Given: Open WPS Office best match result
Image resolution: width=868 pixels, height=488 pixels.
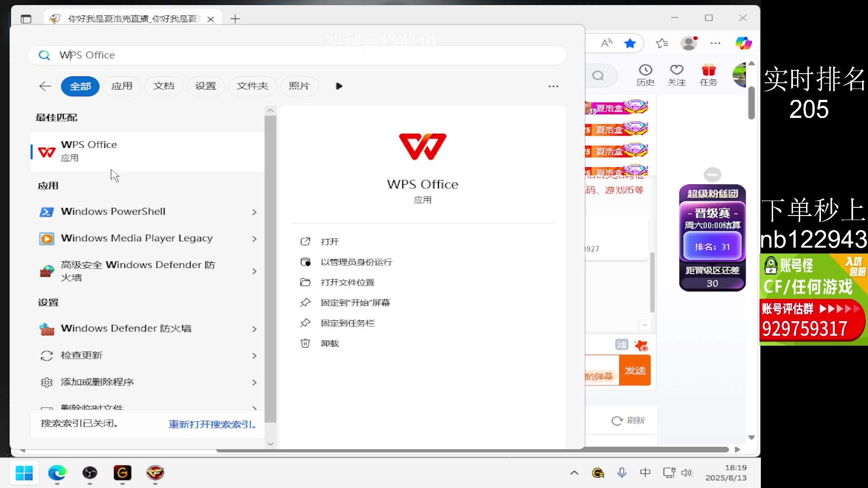Looking at the screenshot, I should tap(147, 151).
